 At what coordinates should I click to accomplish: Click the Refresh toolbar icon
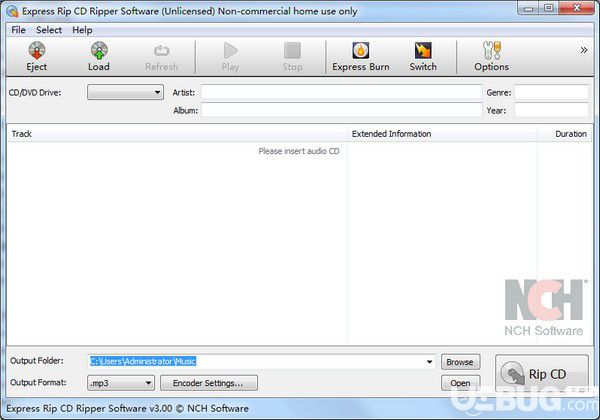[x=161, y=56]
